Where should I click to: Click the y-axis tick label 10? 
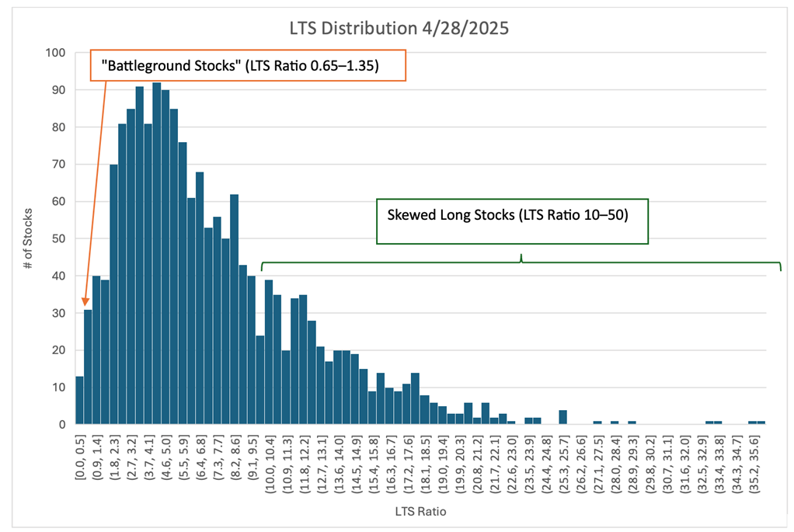58,388
